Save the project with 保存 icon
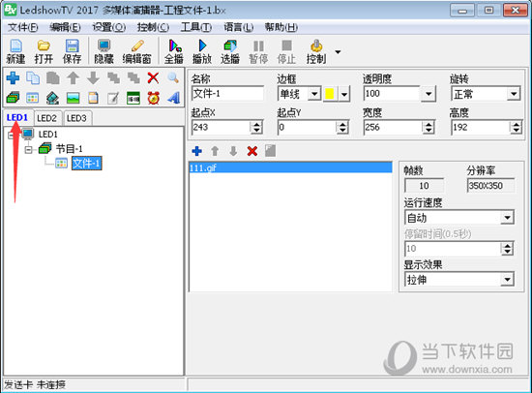 click(x=72, y=51)
